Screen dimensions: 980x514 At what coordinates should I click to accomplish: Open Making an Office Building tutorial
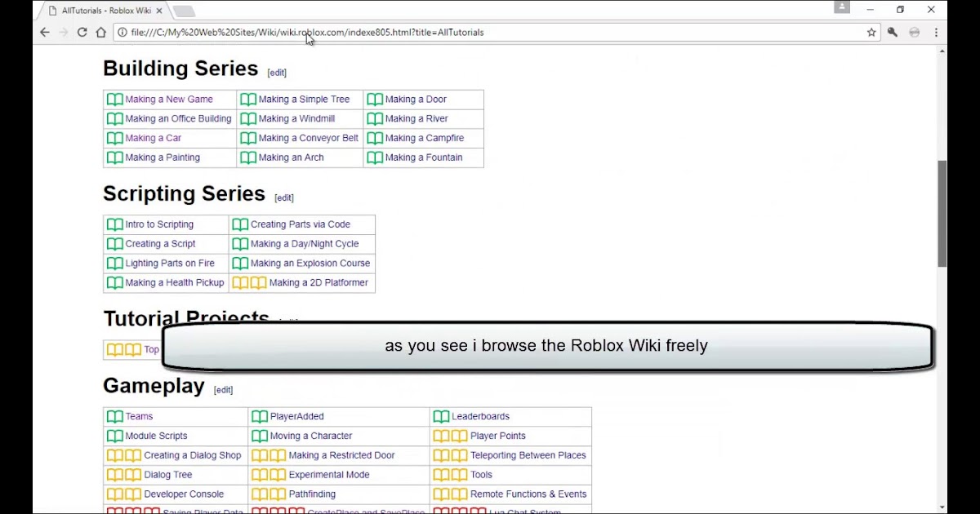(178, 119)
